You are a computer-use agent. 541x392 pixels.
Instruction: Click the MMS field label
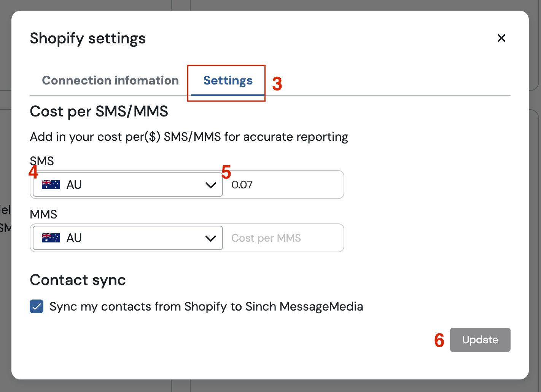(43, 214)
